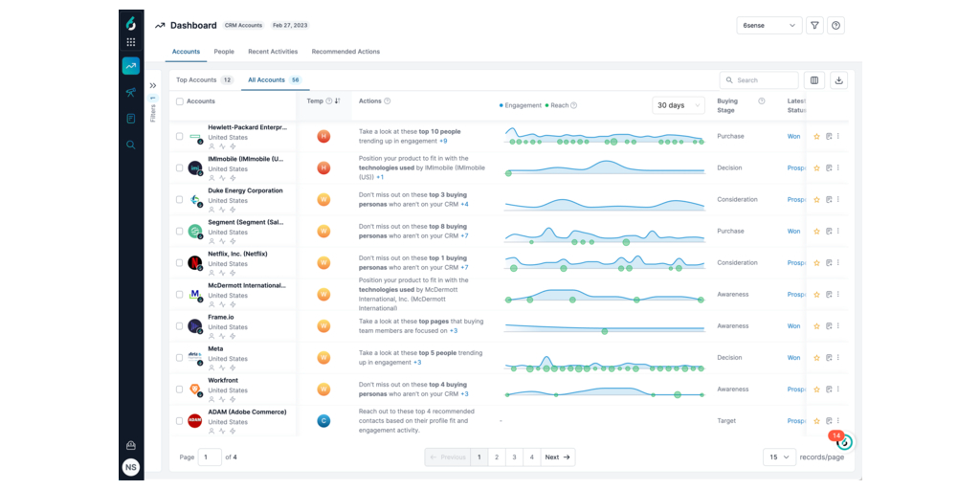Check the Frame.io row checkbox
The height and width of the screenshot is (490, 980).
point(179,326)
